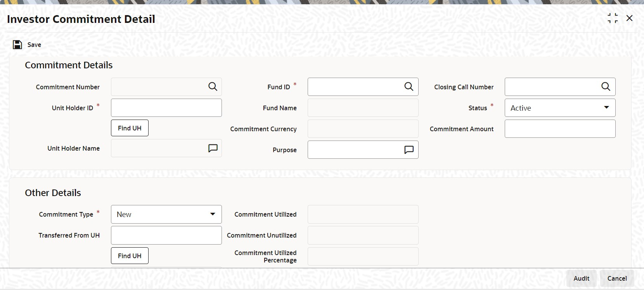This screenshot has height=290, width=644.
Task: Expand the Status dropdown showing Active
Action: click(560, 108)
